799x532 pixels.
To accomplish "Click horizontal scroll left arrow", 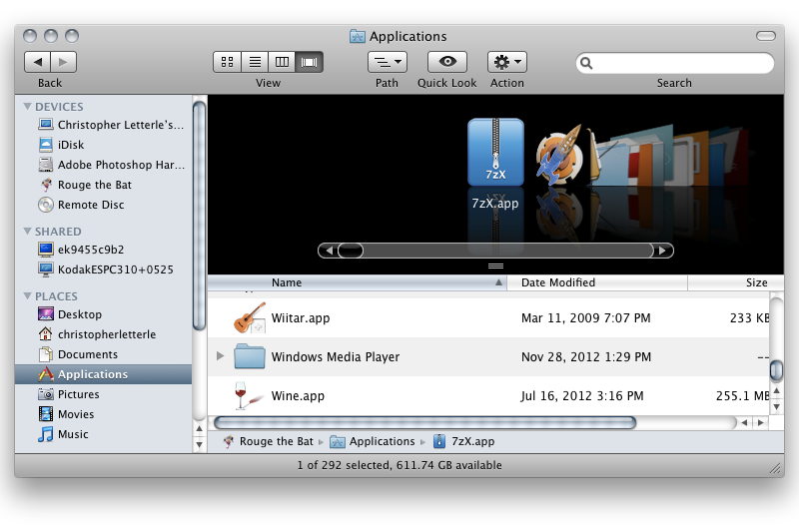I will click(744, 422).
